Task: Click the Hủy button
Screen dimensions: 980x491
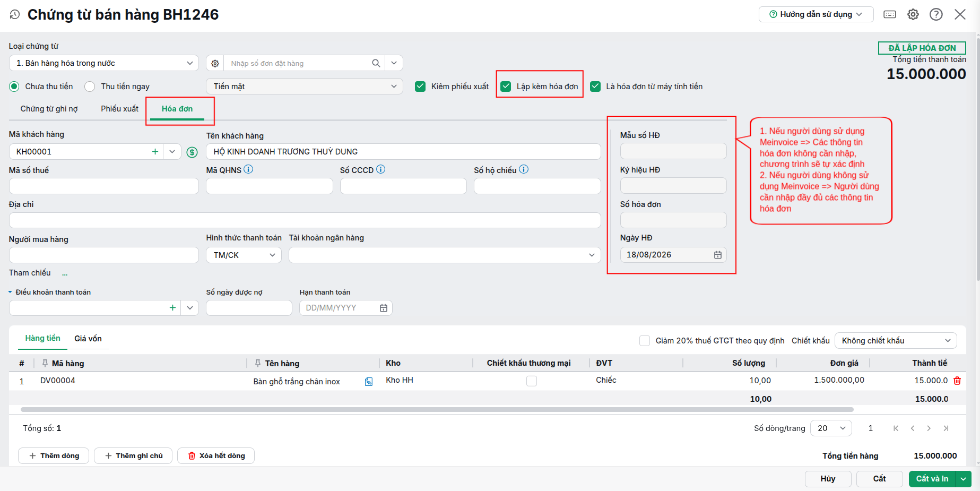Action: [828, 479]
